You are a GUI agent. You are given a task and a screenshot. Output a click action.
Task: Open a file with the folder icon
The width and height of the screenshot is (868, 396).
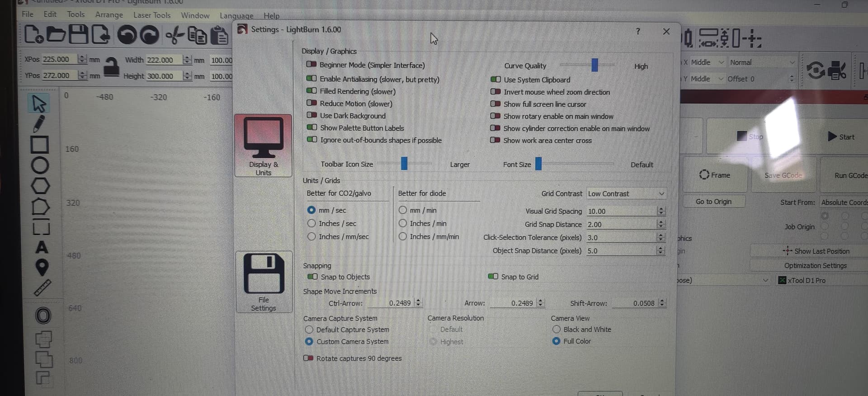pyautogui.click(x=56, y=34)
